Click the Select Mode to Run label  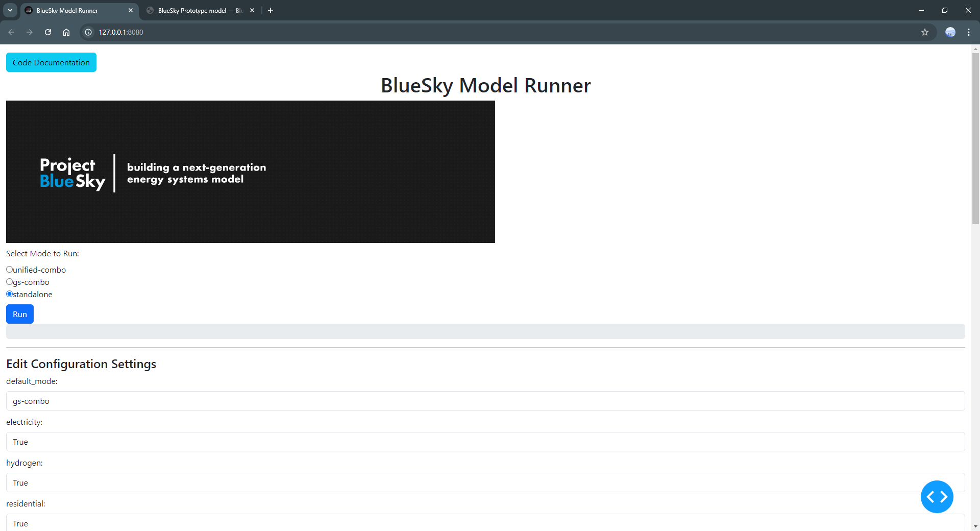42,253
